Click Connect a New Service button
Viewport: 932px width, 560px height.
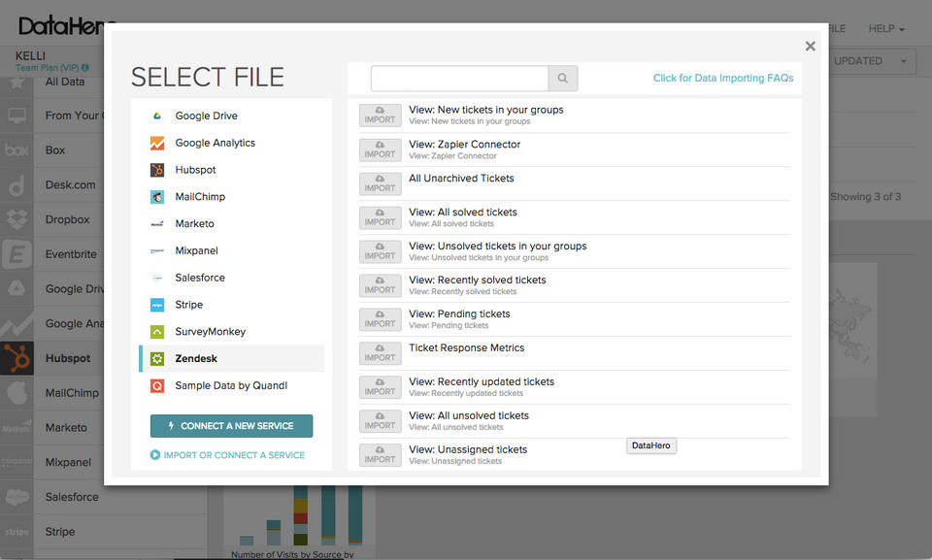[x=231, y=426]
